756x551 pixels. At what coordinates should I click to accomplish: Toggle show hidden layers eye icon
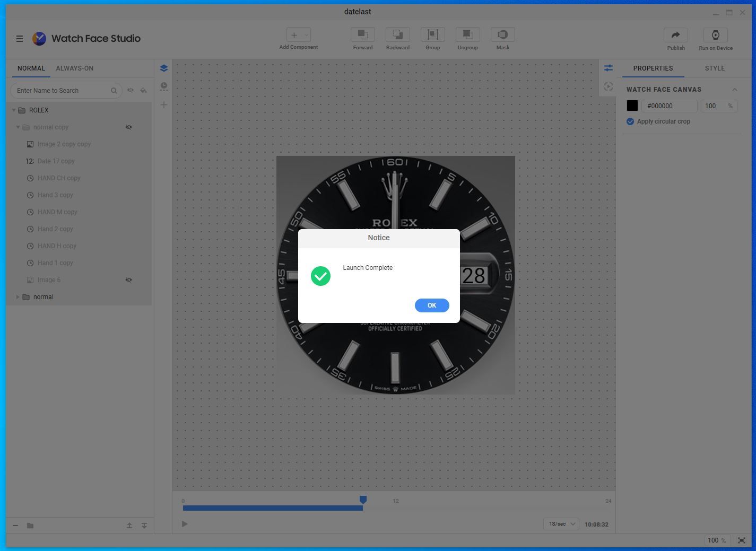[x=131, y=91]
